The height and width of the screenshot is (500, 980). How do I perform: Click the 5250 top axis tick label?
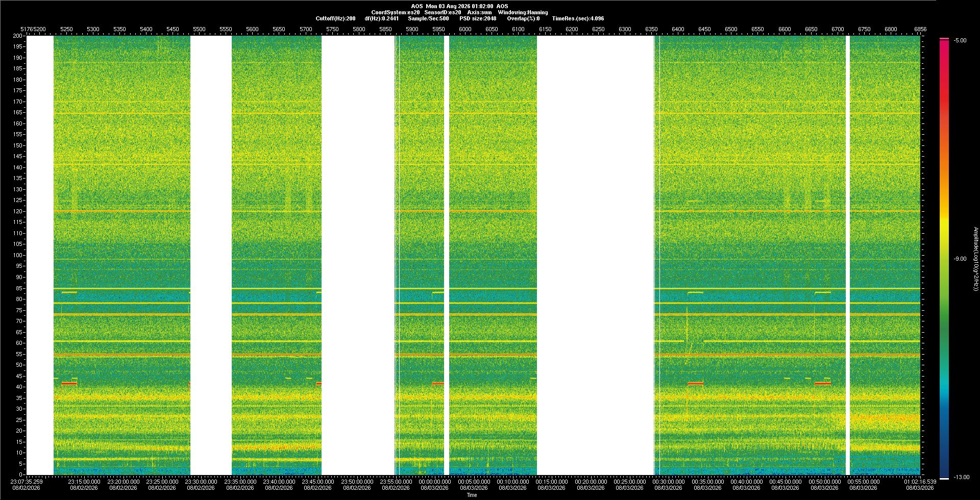pyautogui.click(x=66, y=29)
